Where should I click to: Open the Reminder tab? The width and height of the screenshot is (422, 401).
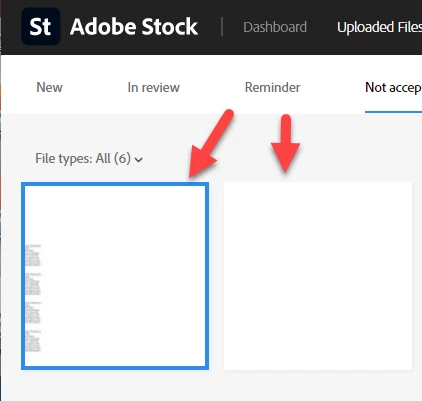point(272,87)
